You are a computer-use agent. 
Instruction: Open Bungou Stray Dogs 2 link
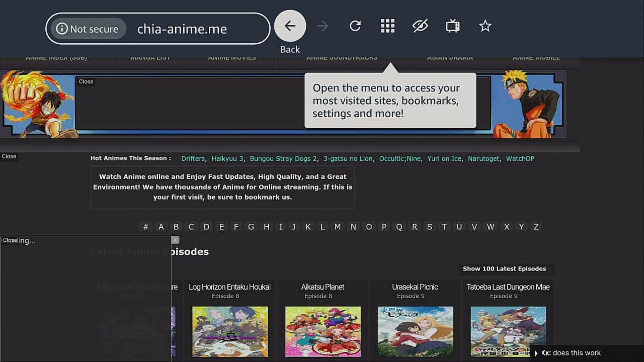click(283, 159)
